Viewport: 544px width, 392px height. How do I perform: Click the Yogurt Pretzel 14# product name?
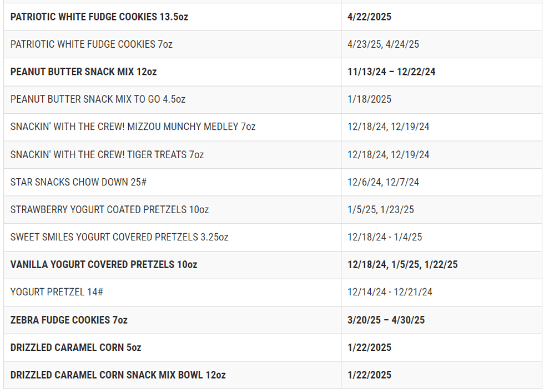57,292
